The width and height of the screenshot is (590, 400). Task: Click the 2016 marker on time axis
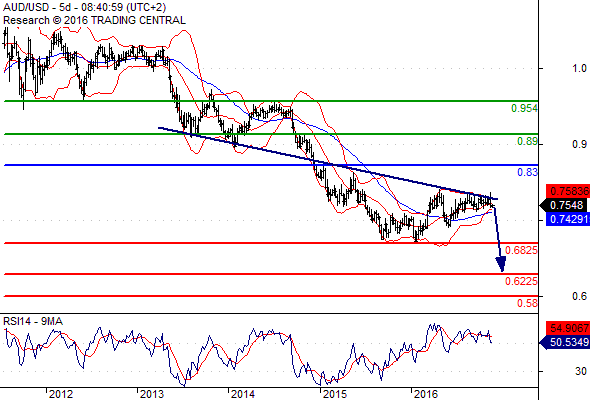pyautogui.click(x=426, y=394)
